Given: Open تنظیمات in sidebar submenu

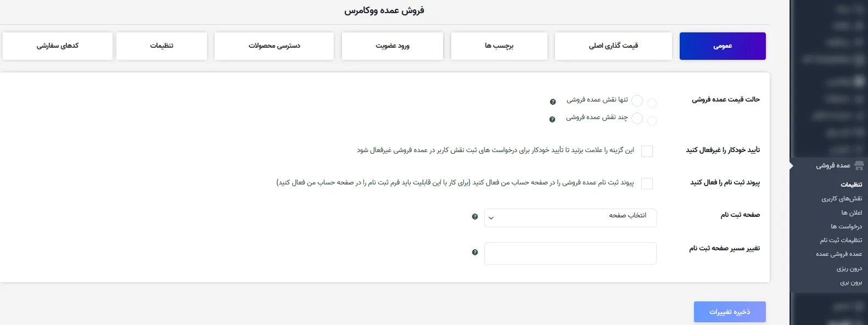Looking at the screenshot, I should [851, 184].
